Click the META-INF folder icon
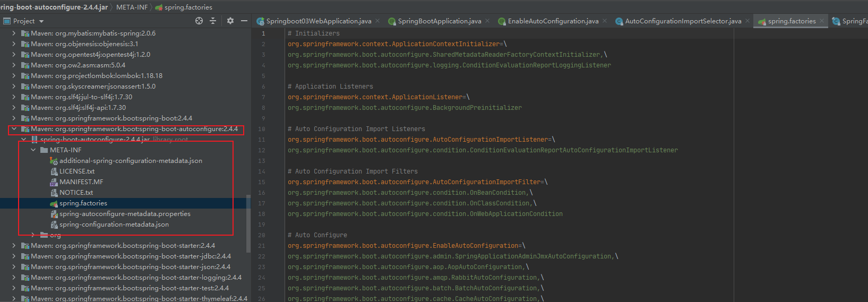The height and width of the screenshot is (302, 868). (44, 150)
